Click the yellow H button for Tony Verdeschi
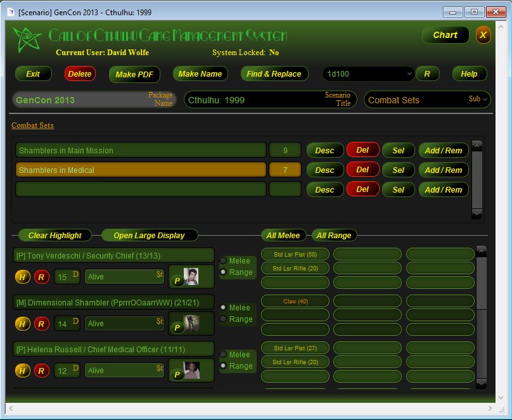The image size is (512, 420). 23,277
